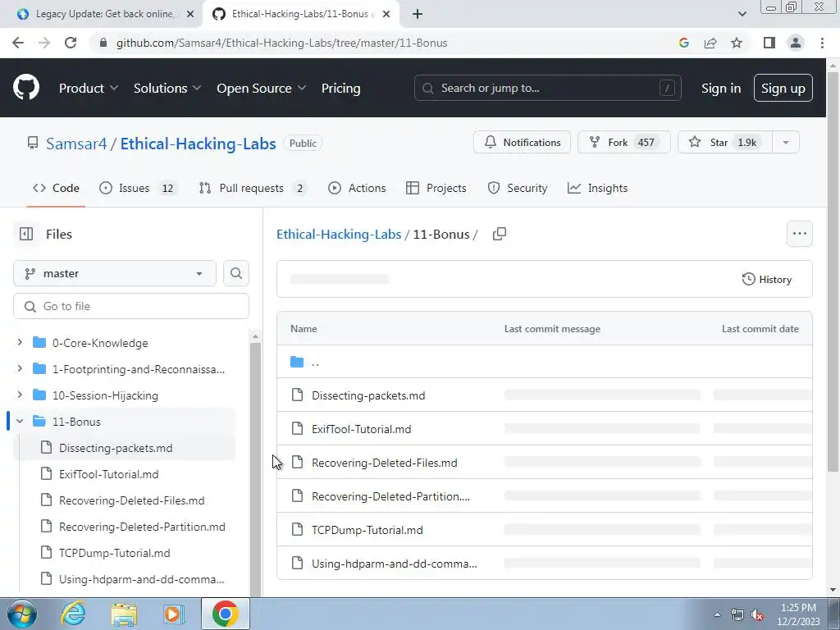
Task: Open the Chrome three-dot menu
Action: pos(822,43)
